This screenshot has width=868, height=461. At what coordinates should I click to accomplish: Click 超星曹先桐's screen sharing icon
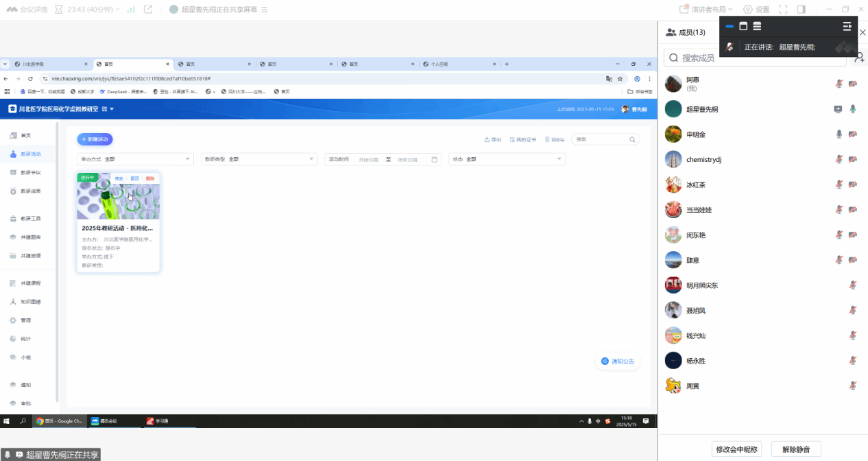click(x=838, y=109)
